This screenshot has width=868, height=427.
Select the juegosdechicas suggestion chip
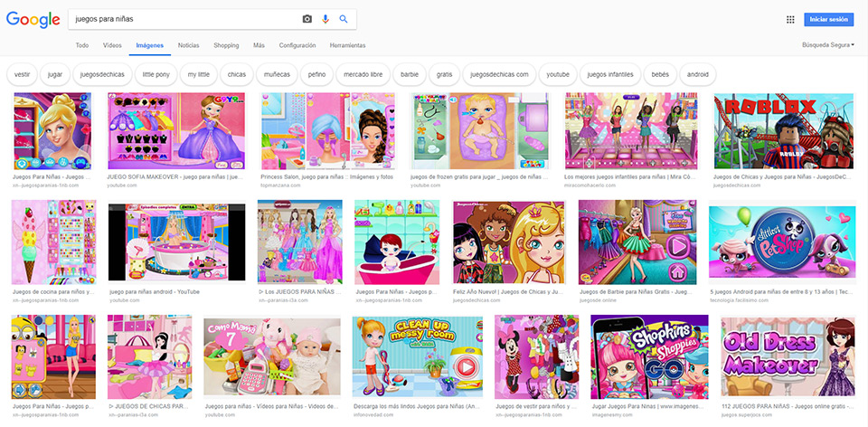click(102, 74)
